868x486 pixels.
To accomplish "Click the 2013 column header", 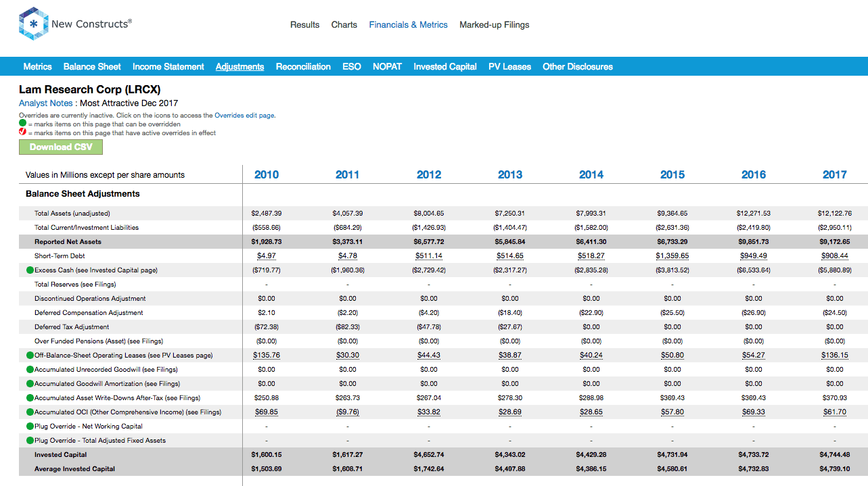I will (510, 174).
